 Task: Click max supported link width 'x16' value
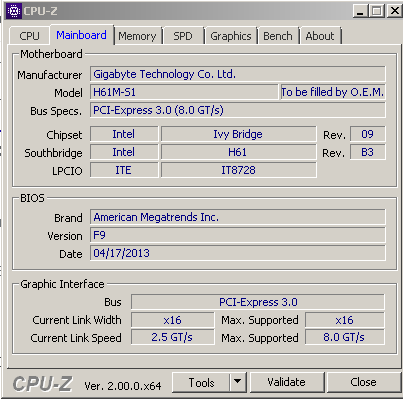[x=345, y=320]
